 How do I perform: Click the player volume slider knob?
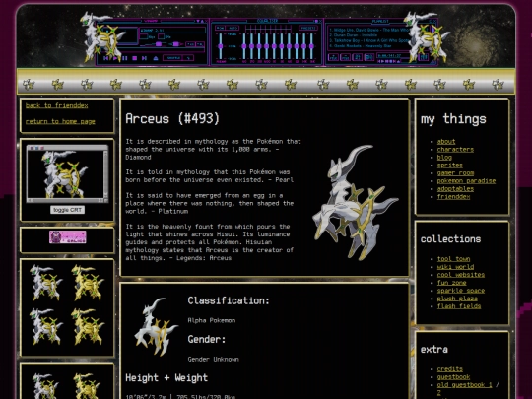tap(159, 44)
